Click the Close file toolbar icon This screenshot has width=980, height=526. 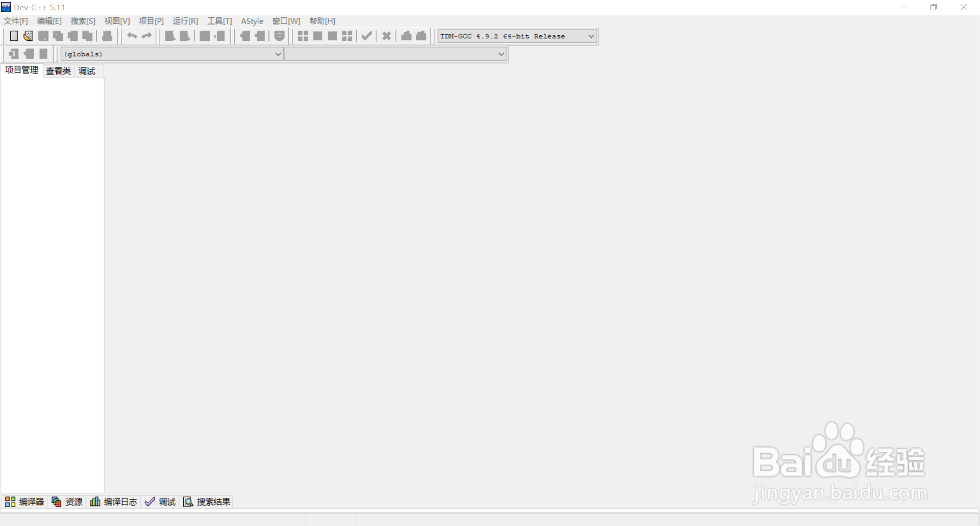pyautogui.click(x=73, y=36)
